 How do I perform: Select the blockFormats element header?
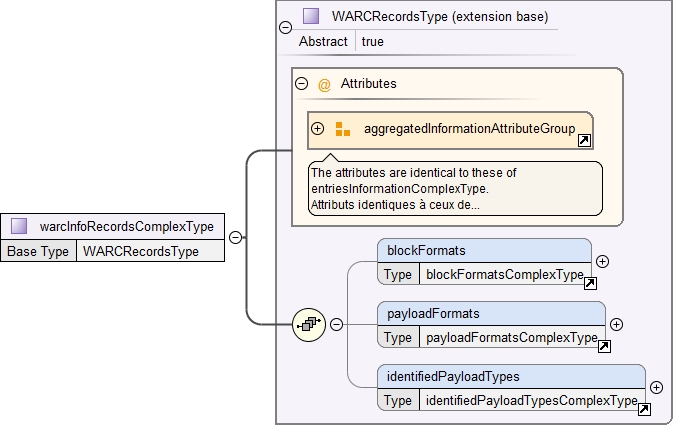coord(484,251)
